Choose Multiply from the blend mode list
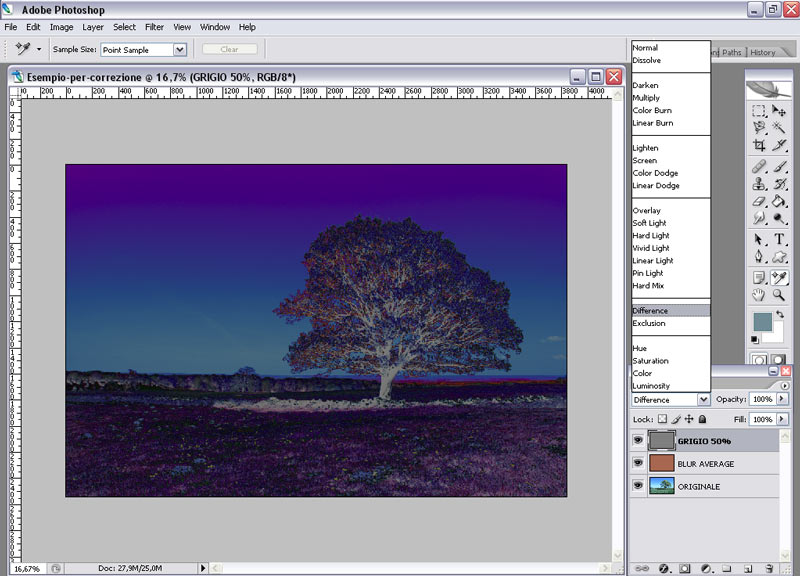The height and width of the screenshot is (576, 800). [x=646, y=98]
